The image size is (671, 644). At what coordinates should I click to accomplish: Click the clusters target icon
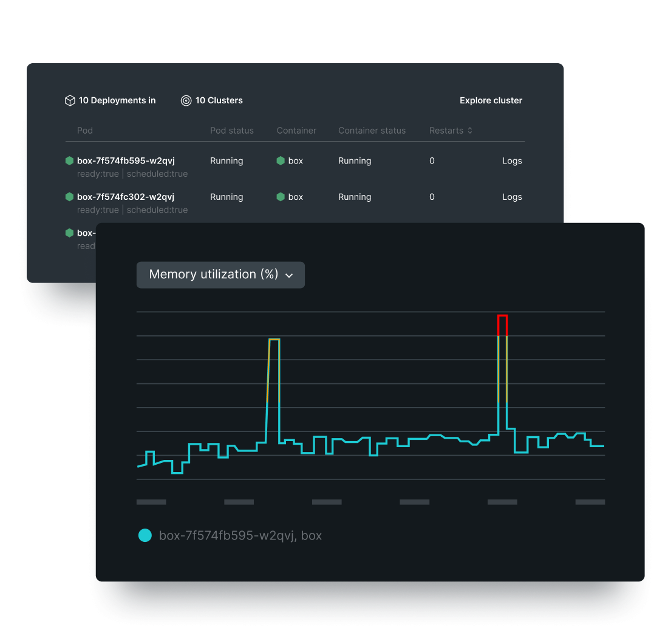(186, 101)
